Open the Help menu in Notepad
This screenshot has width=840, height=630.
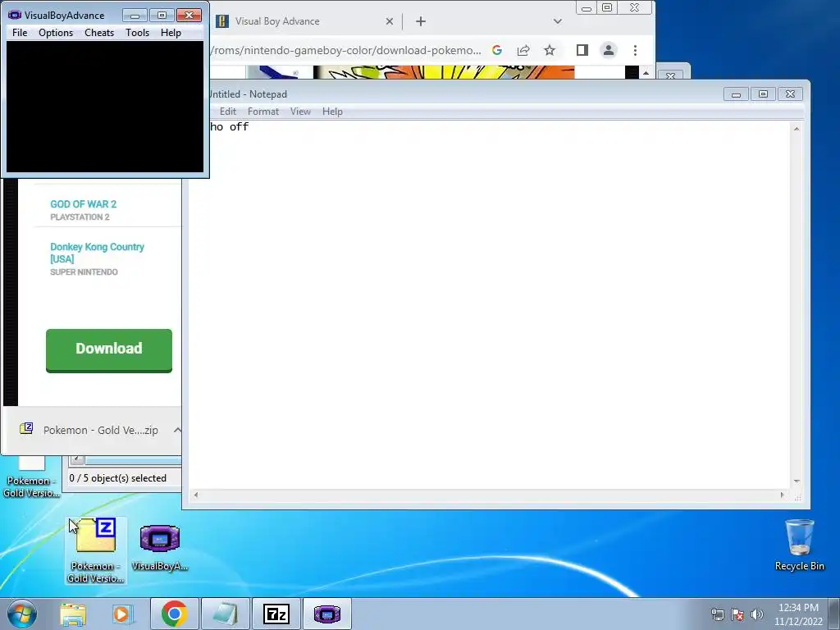332,112
